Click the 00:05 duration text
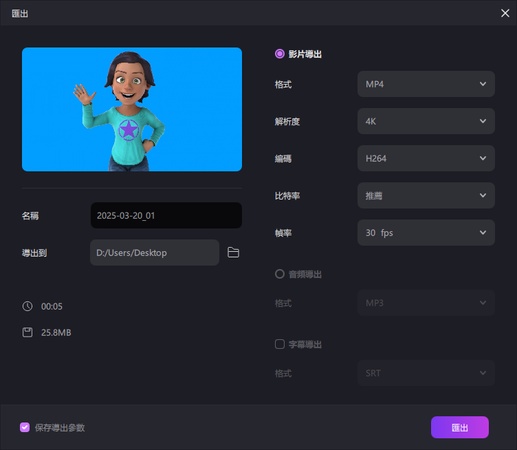 click(x=52, y=306)
